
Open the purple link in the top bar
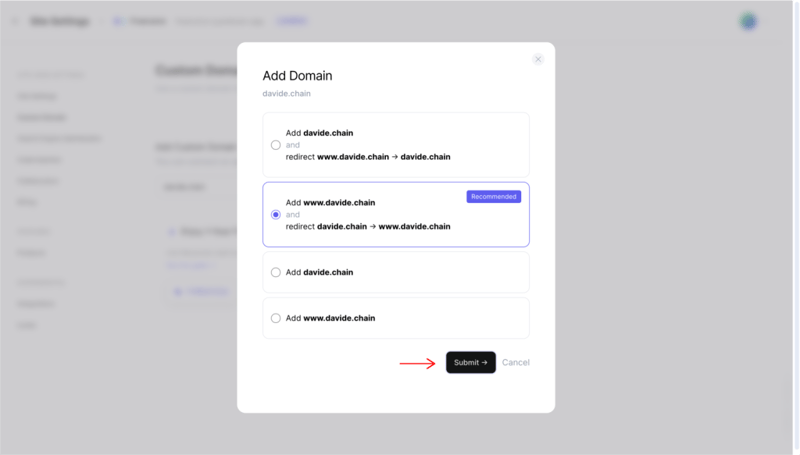point(291,21)
